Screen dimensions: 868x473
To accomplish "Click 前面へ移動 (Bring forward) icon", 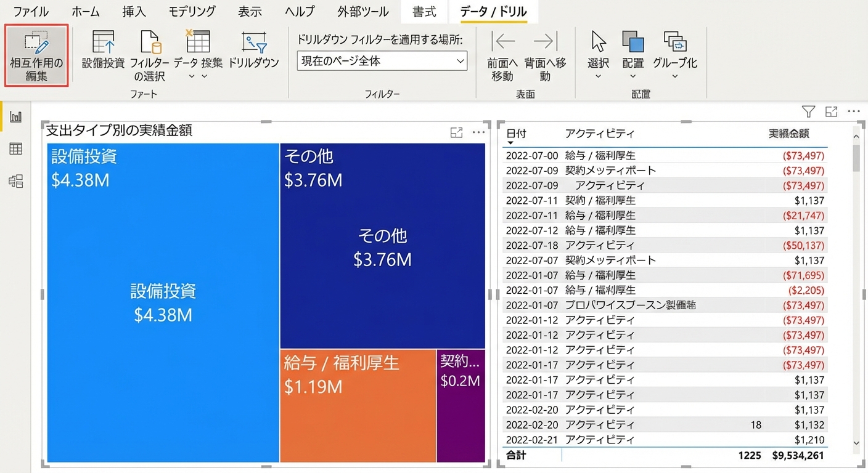I will 503,41.
